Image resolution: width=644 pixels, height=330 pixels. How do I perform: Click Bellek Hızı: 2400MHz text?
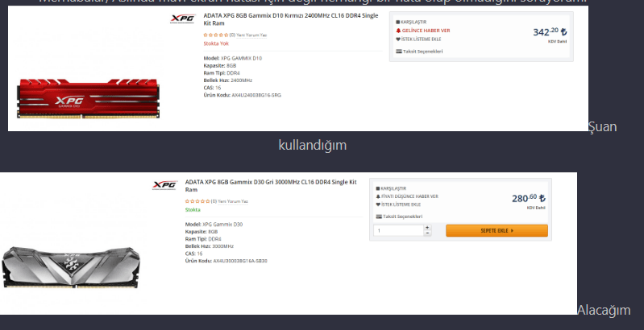pos(227,80)
